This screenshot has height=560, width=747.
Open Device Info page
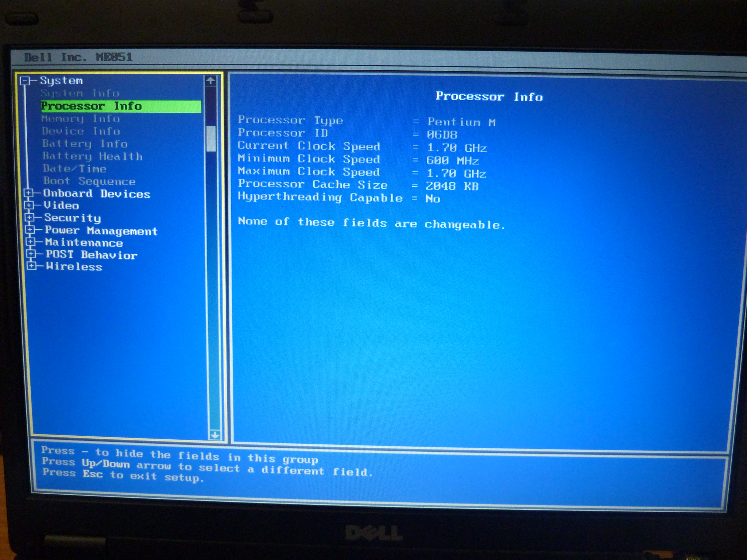tap(81, 131)
